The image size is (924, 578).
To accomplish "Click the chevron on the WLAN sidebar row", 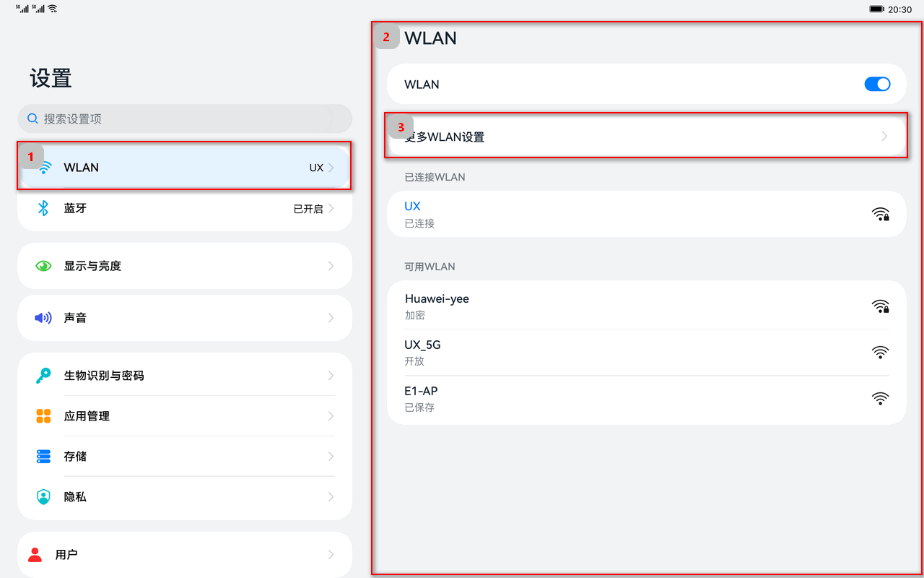I will 331,168.
